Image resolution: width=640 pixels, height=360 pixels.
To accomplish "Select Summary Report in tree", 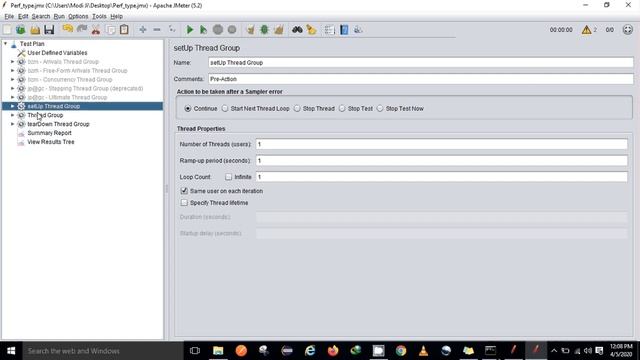I will (49, 133).
